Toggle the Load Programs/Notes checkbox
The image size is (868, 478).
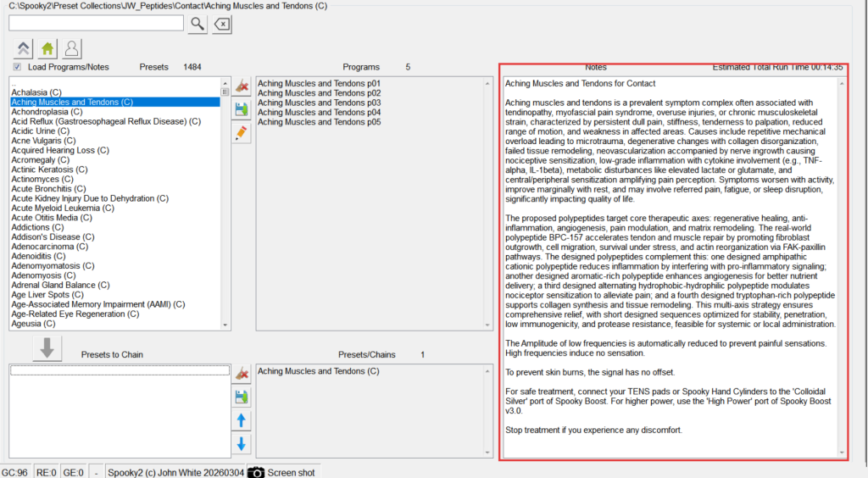tap(17, 67)
